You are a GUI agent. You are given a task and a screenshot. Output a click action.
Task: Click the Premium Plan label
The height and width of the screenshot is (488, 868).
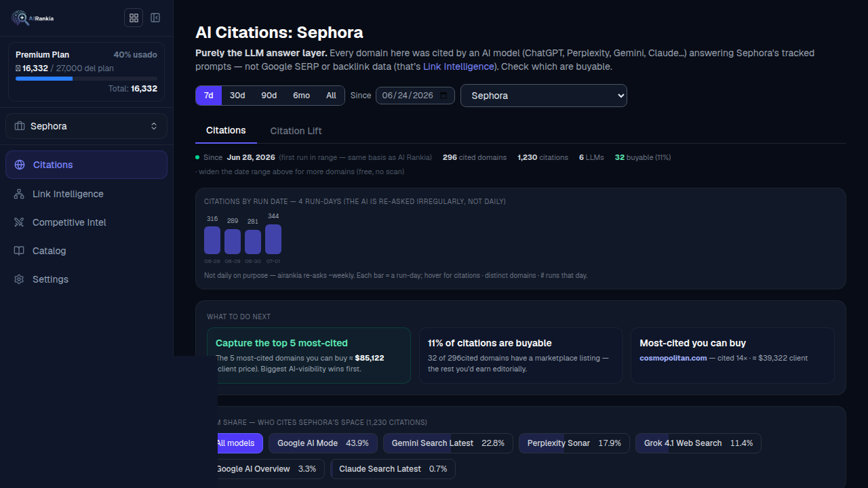[42, 55]
